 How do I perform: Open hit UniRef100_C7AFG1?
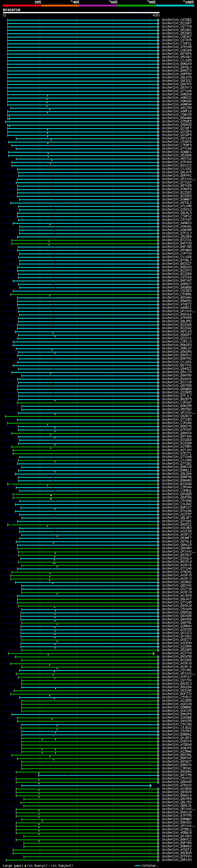pos(177,43)
